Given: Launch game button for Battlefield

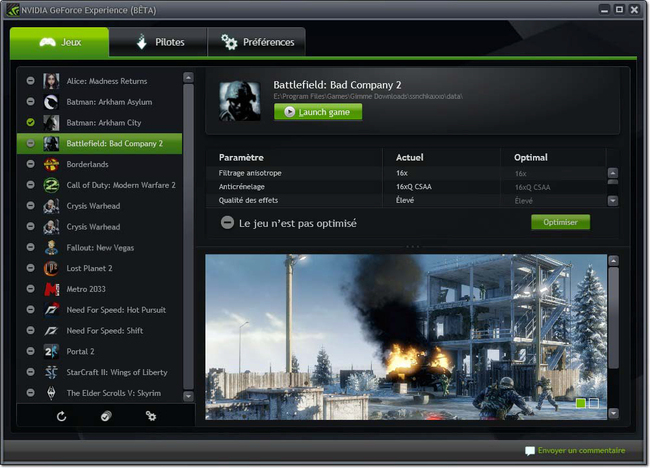Looking at the screenshot, I should pos(318,112).
